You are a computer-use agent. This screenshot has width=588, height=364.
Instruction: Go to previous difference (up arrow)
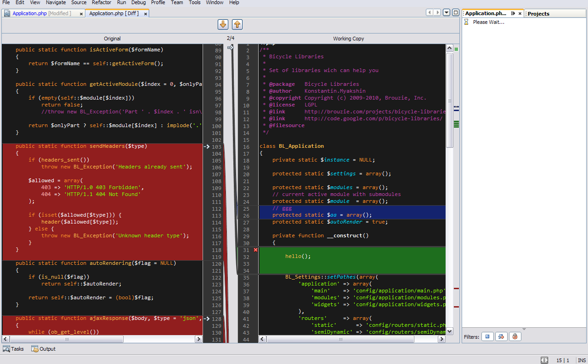coord(237,24)
